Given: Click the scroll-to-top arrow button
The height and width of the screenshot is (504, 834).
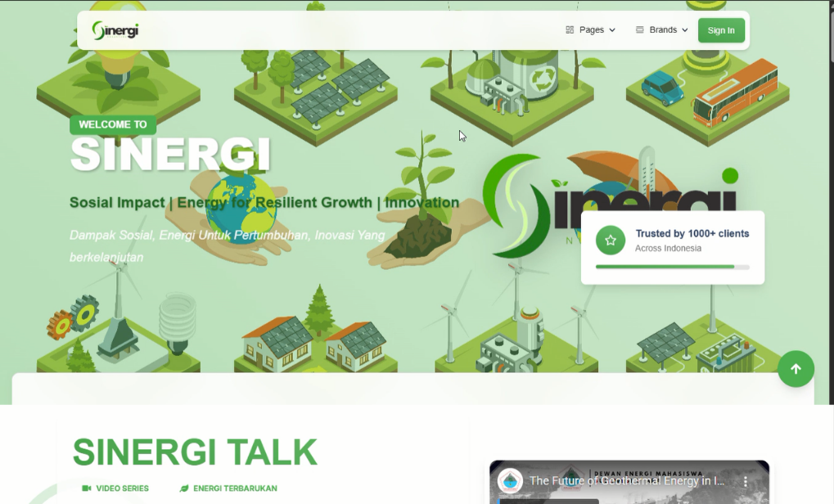Looking at the screenshot, I should pos(796,369).
